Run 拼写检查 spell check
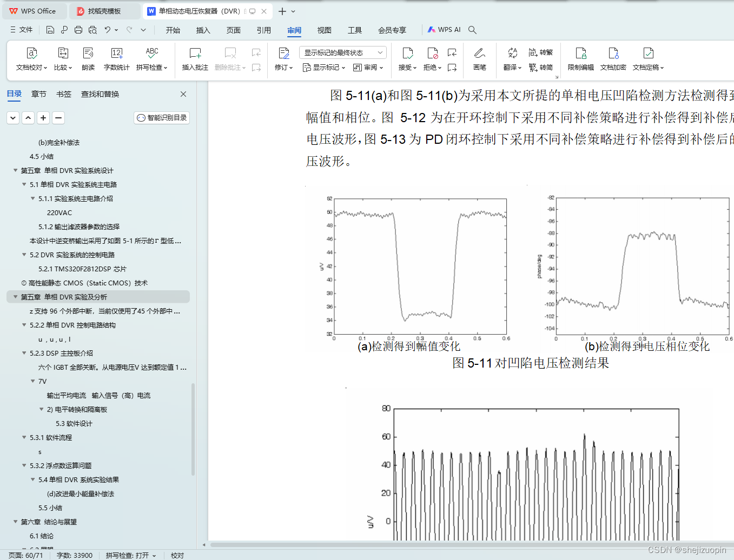This screenshot has height=560, width=734. 152,59
